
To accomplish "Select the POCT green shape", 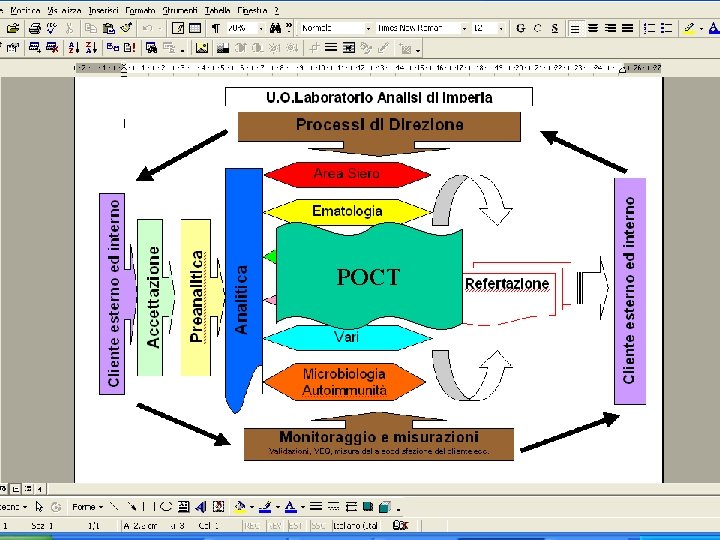I will coord(369,276).
